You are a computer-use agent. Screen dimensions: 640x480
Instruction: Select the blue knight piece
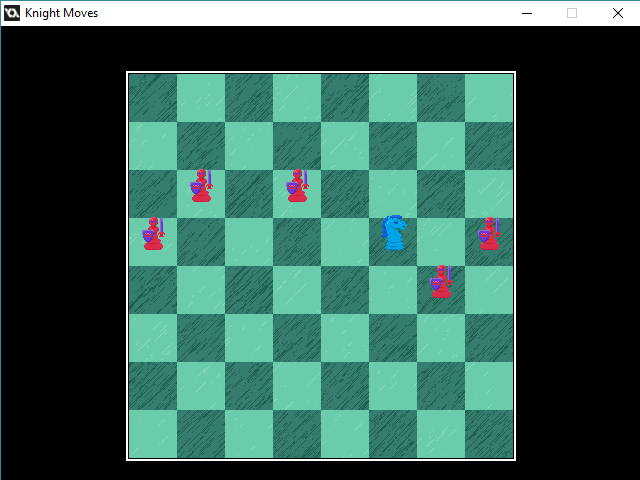coord(393,233)
